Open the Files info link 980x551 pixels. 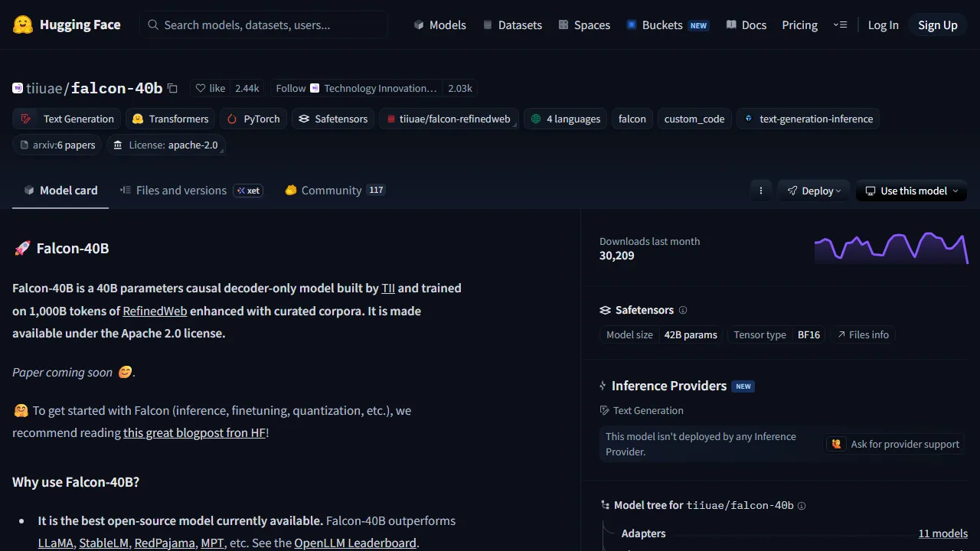point(863,334)
